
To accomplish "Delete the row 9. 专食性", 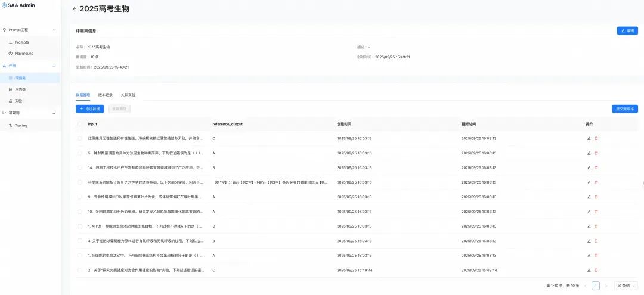I will click(x=596, y=197).
